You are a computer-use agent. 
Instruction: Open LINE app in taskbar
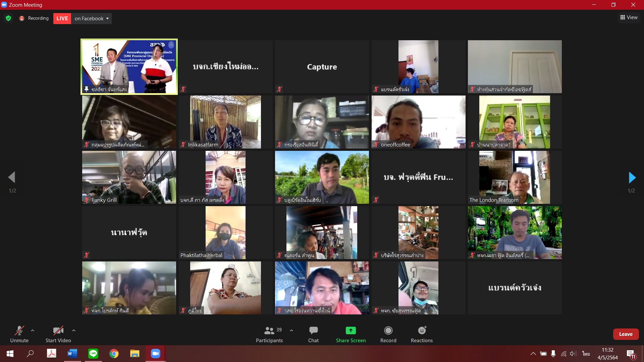[x=93, y=354]
